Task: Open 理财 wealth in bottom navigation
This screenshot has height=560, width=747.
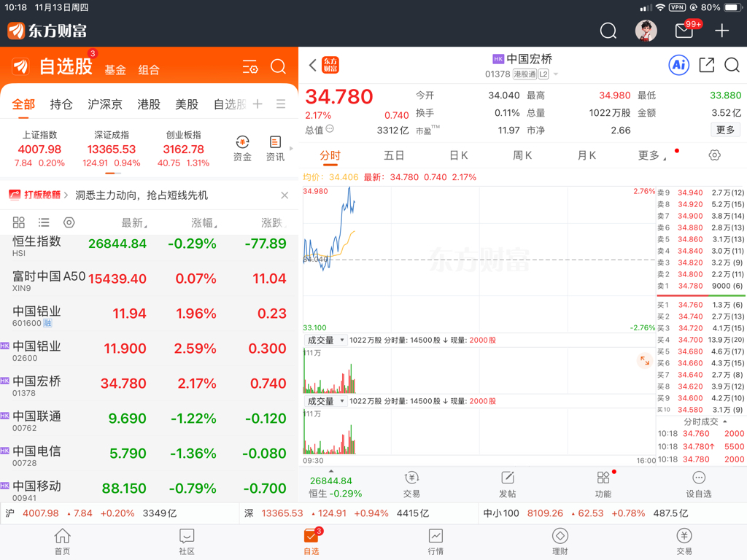Action: 560,542
